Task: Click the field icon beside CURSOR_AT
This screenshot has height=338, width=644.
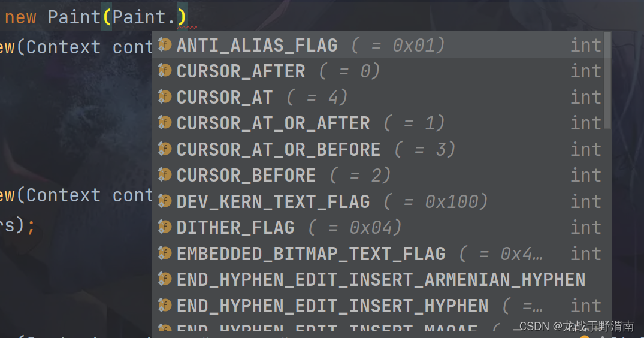Action: click(x=165, y=97)
